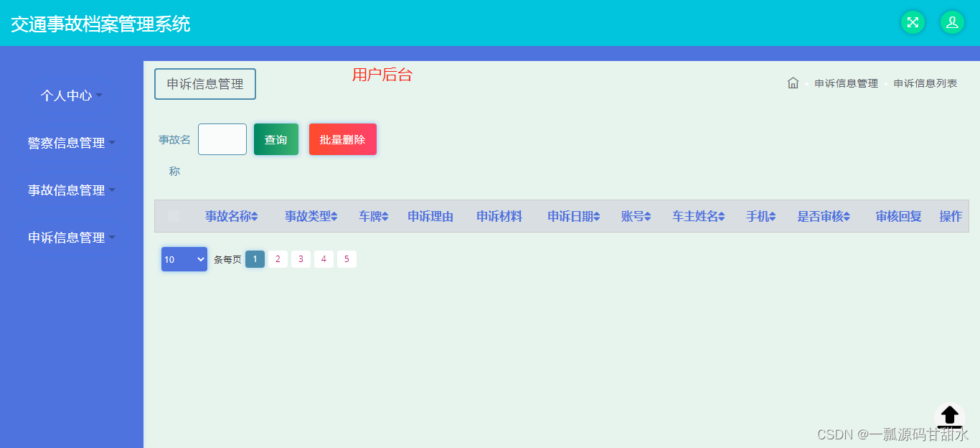Click the 申诉信息管理 title button
Image resolution: width=980 pixels, height=448 pixels.
point(205,84)
